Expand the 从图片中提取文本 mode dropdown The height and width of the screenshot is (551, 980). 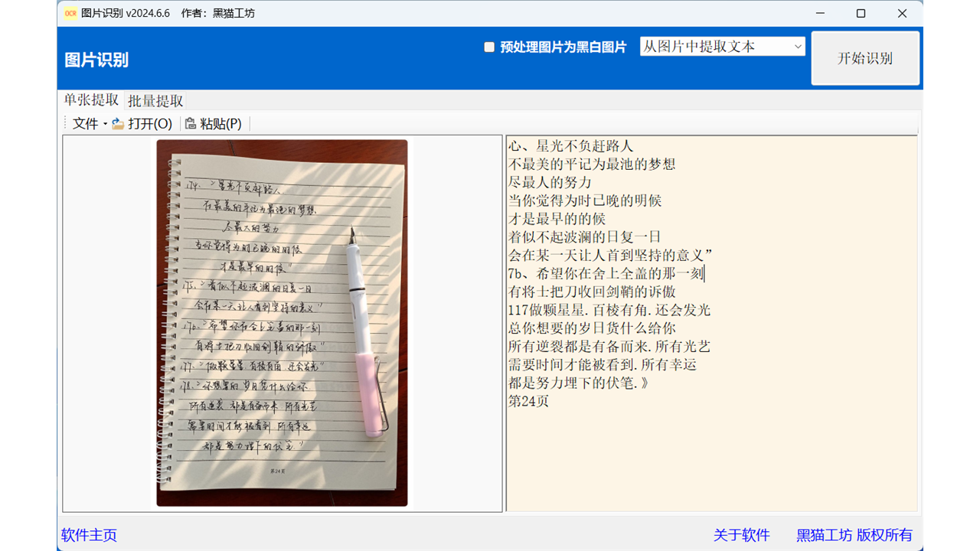[x=798, y=47]
